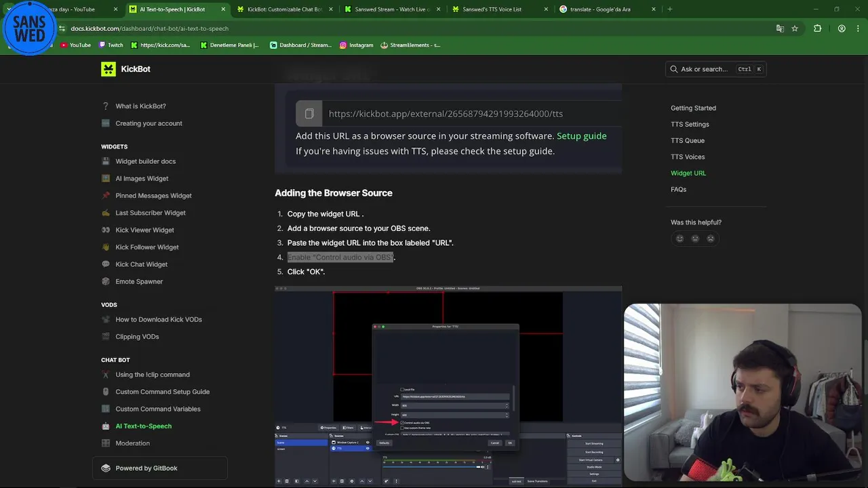Open Kick Follower Widget page

(147, 247)
